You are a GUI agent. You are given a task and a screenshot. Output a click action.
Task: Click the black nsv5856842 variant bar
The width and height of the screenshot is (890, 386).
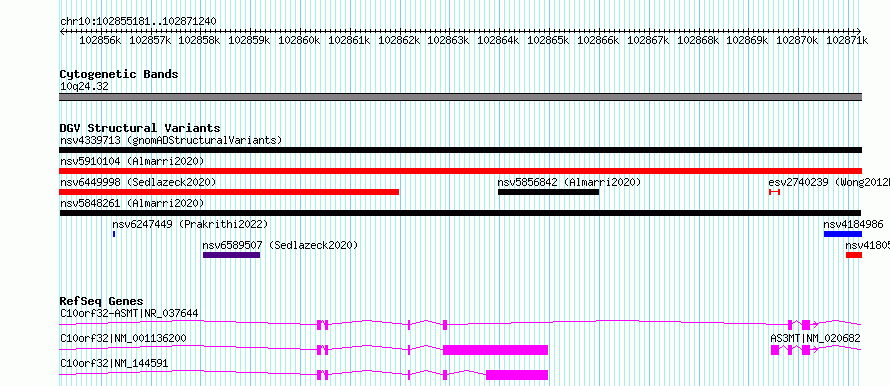[x=548, y=192]
